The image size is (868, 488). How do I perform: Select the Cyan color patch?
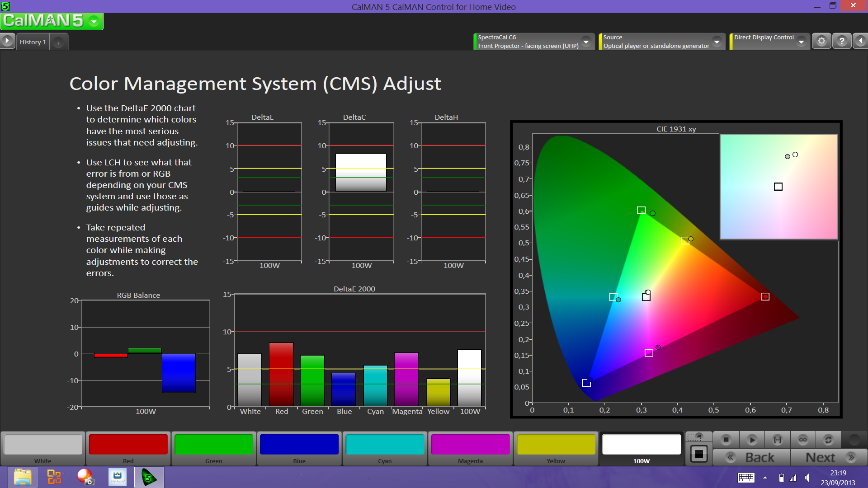tap(385, 448)
